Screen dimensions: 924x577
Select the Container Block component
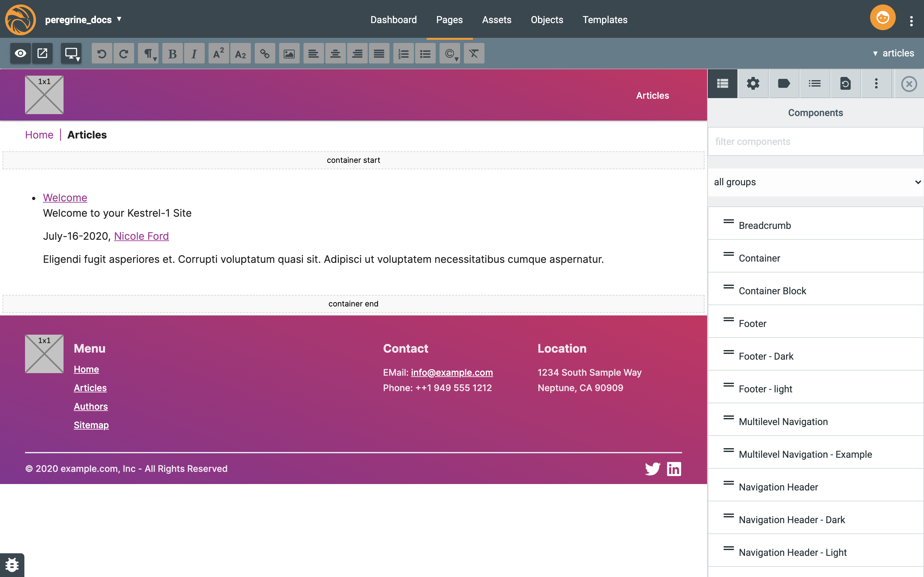772,291
